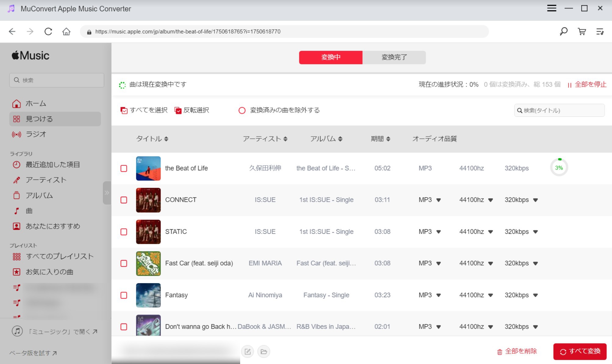This screenshot has height=364, width=612.
Task: Toggle the すべてを選択 checkbox
Action: [124, 110]
